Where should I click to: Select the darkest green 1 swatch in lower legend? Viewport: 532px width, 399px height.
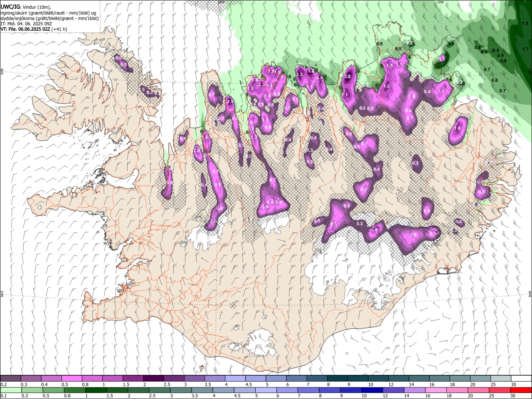click(x=96, y=390)
